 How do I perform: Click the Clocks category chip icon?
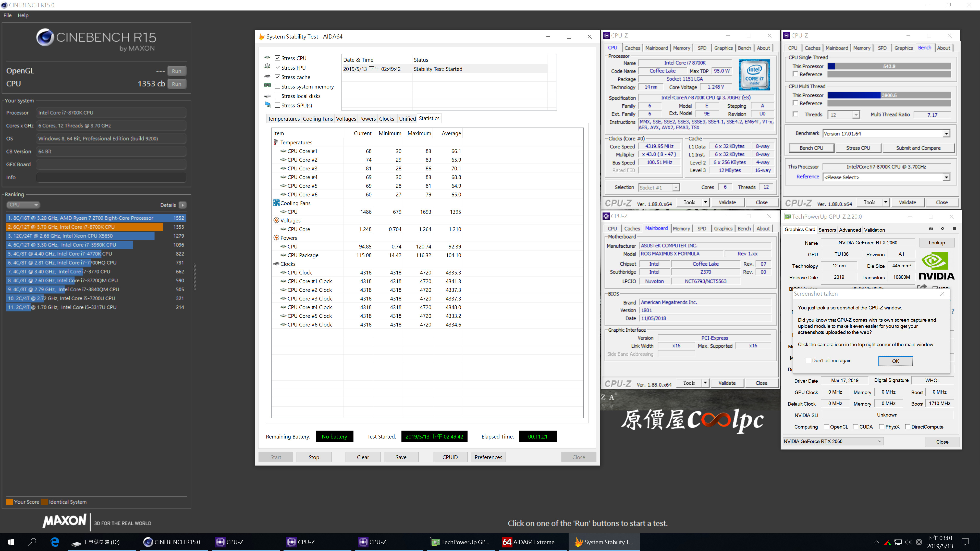pos(276,264)
